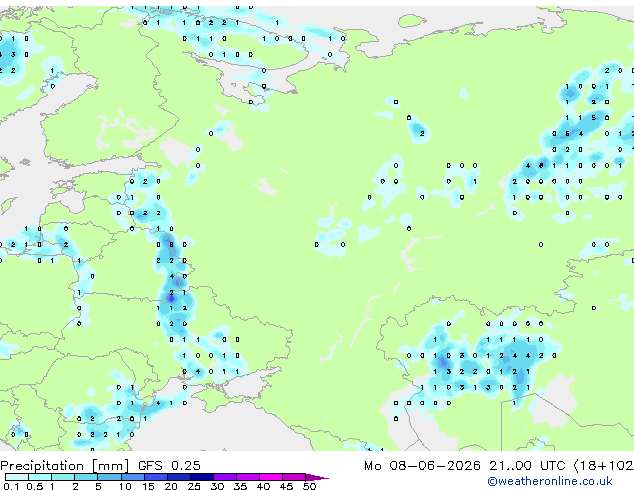This screenshot has height=490, width=634.
Task: Click the '0.1' legend scale label
Action: [x=11, y=486]
